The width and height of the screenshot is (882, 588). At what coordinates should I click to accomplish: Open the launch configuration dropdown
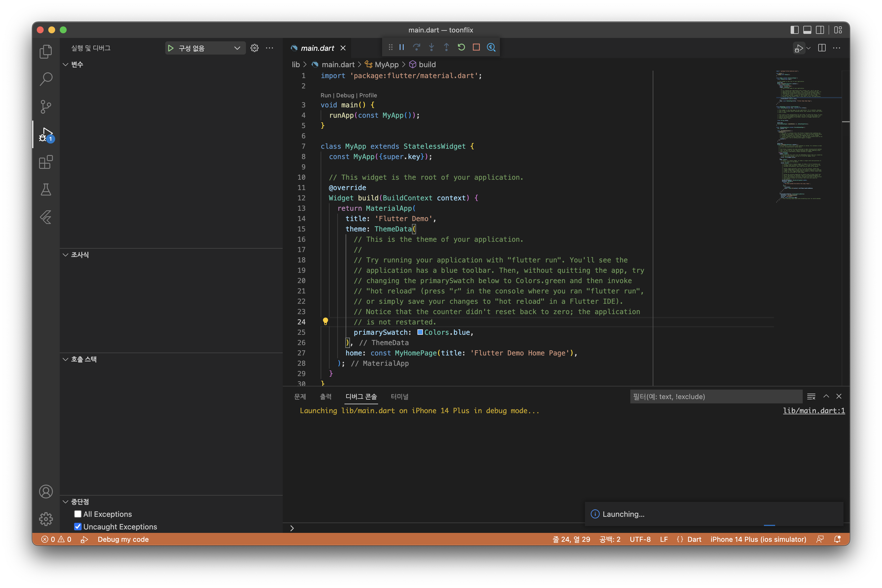[x=237, y=48]
